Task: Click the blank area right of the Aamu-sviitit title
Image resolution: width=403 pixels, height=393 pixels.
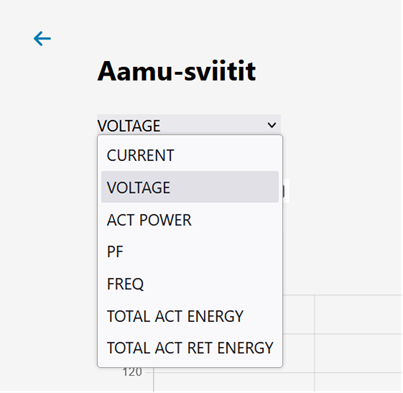Action: coord(328,71)
